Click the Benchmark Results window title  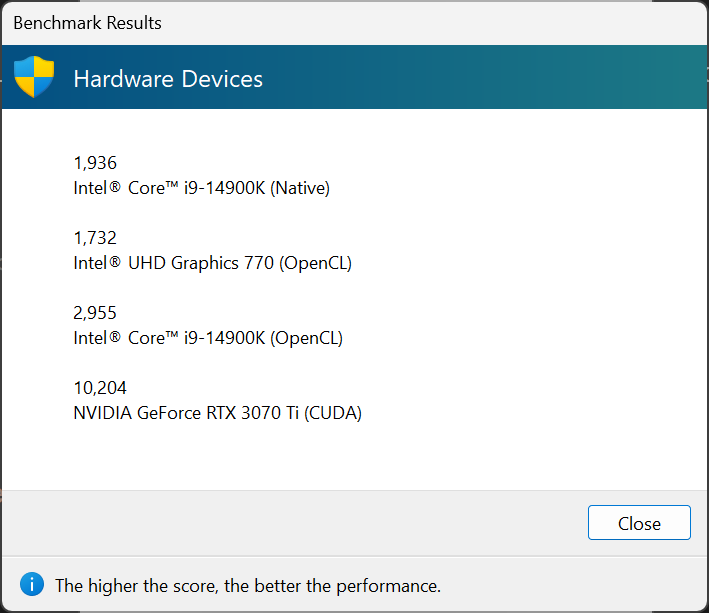[x=87, y=22]
